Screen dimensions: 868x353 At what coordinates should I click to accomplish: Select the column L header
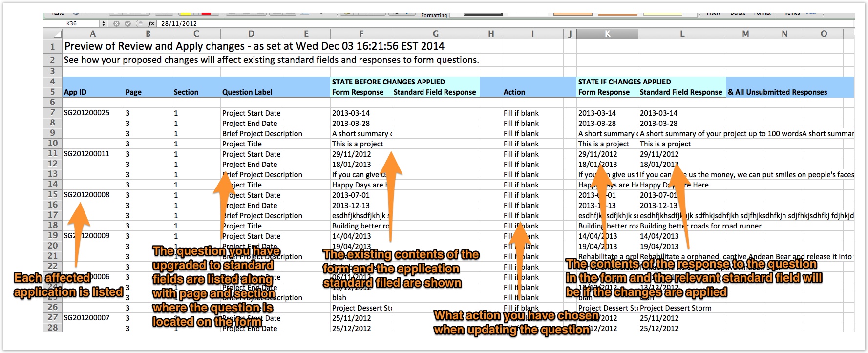(x=682, y=34)
